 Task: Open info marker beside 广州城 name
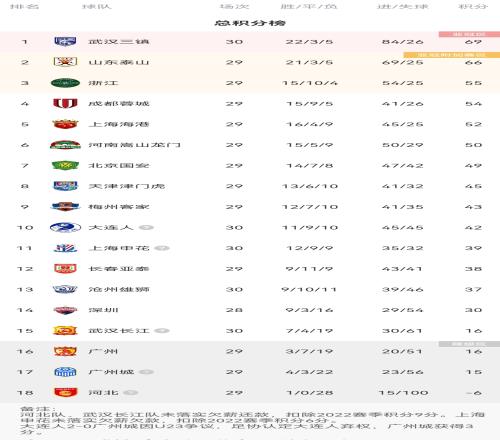(146, 372)
